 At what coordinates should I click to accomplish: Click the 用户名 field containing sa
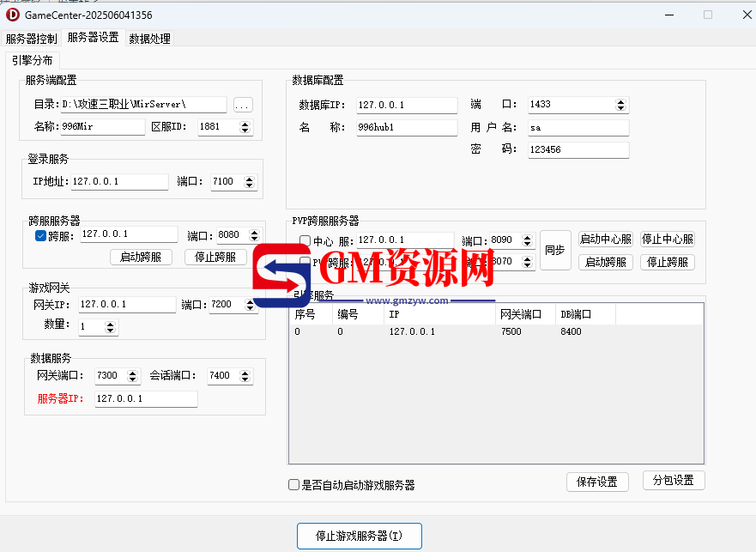(578, 128)
